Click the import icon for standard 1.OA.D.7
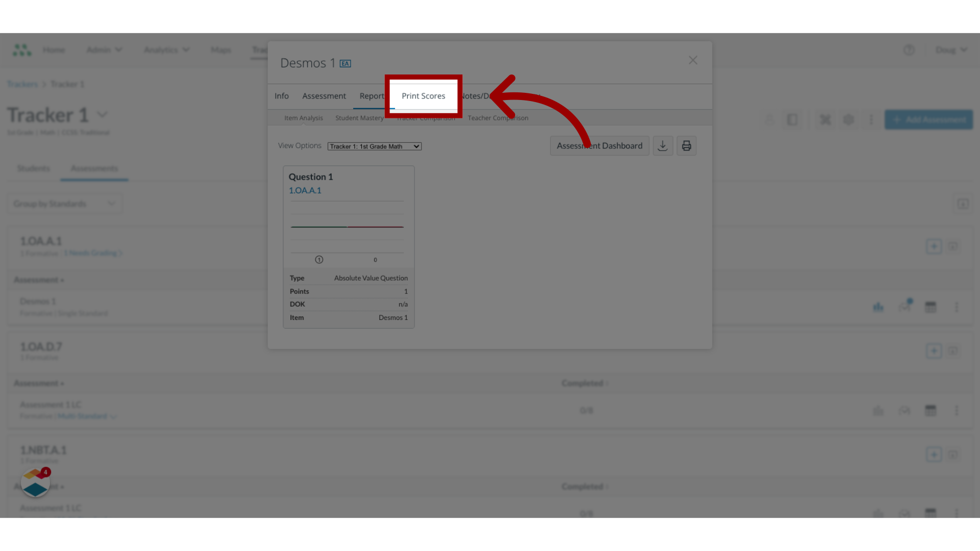 [953, 350]
